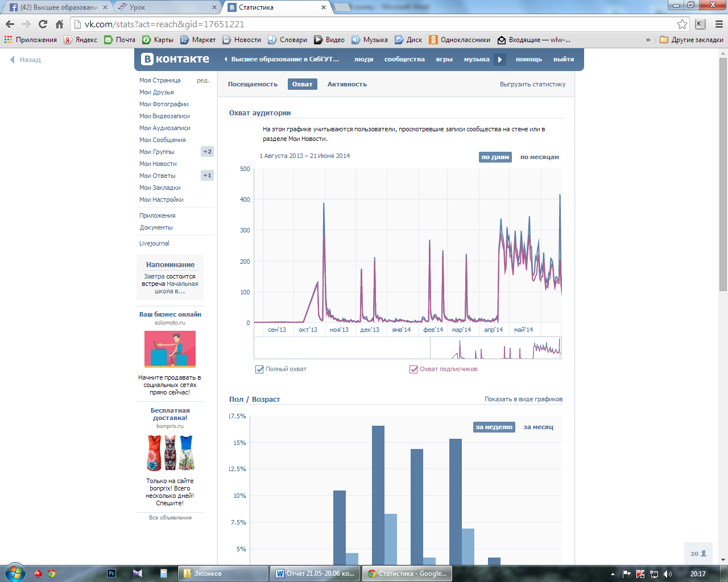The height and width of the screenshot is (582, 728).
Task: Open Активность statistics tab
Action: (347, 84)
